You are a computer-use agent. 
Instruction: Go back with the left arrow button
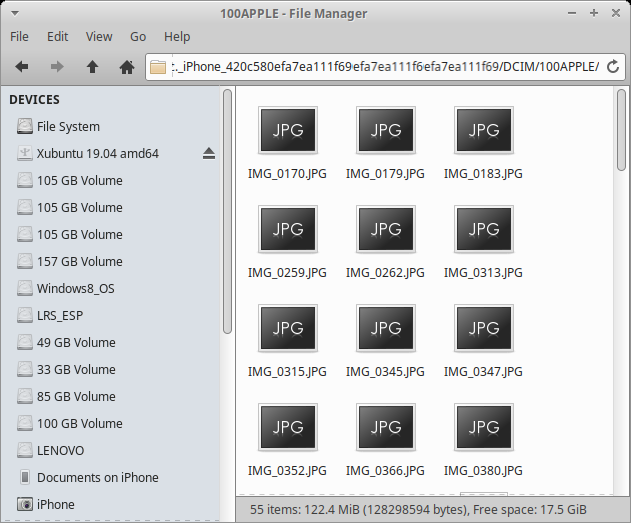tap(22, 67)
